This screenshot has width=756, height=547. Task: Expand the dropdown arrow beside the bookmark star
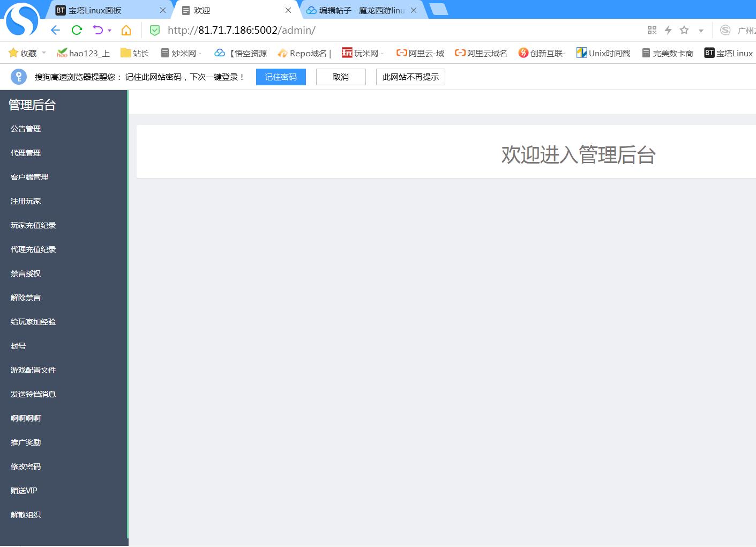pos(701,31)
